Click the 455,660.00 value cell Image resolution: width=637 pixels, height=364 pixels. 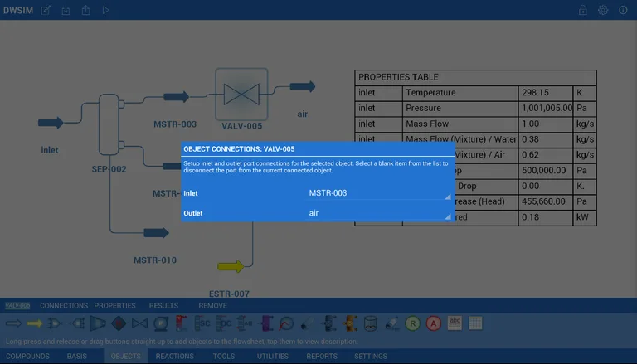tap(546, 201)
